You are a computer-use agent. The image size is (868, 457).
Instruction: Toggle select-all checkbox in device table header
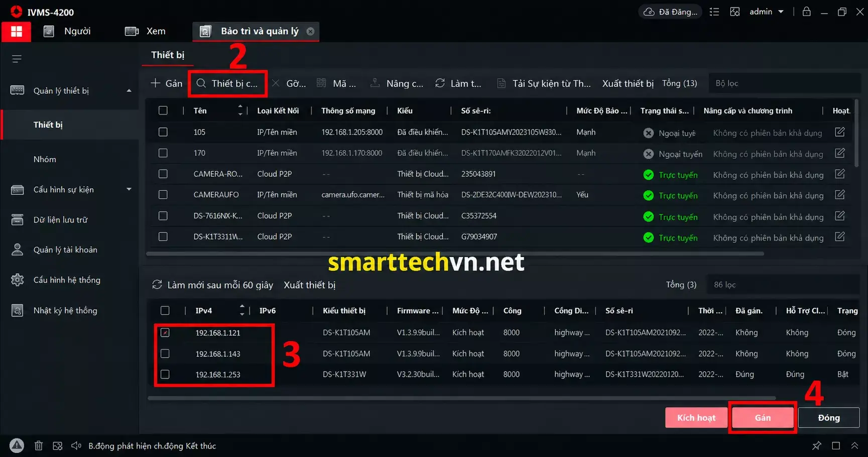tap(163, 110)
